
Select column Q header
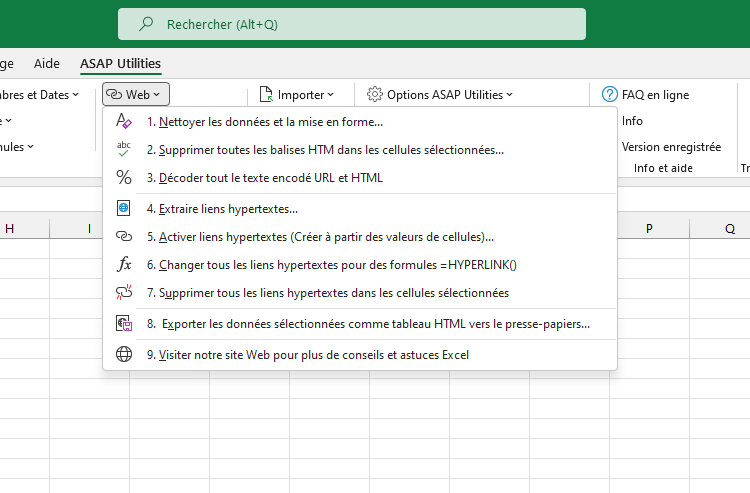(x=729, y=229)
